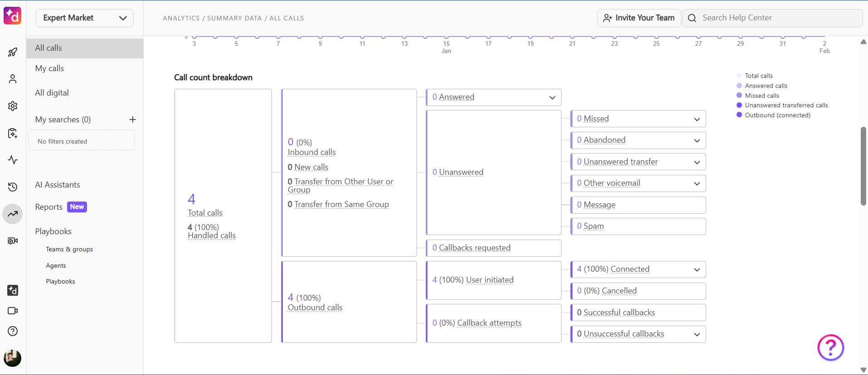Click the Inbound calls label
The image size is (868, 375).
click(312, 152)
